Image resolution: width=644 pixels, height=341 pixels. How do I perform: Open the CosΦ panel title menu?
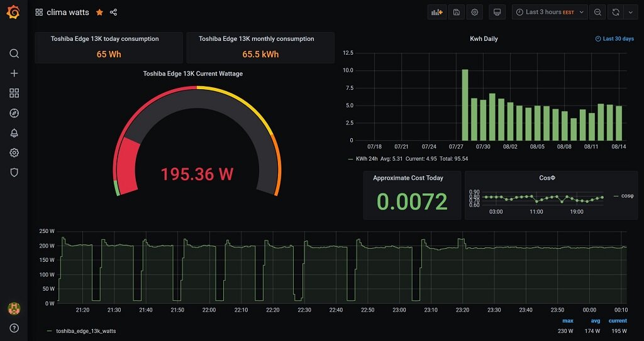pos(547,178)
